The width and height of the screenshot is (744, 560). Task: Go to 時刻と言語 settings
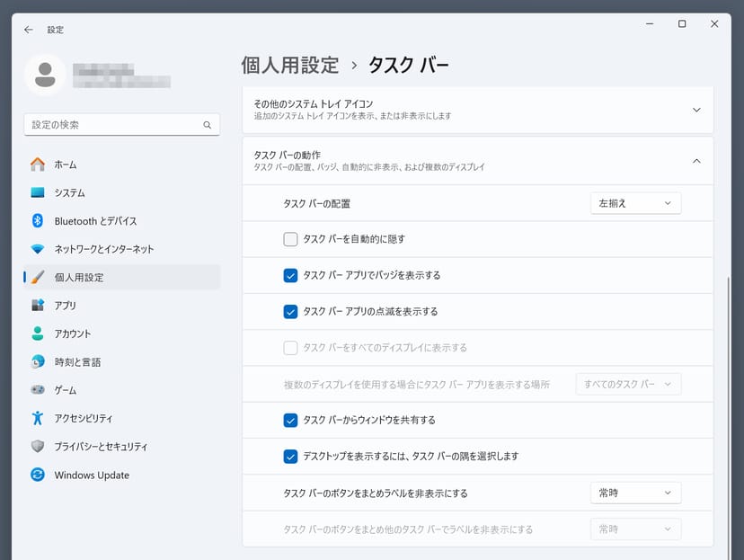(x=77, y=362)
